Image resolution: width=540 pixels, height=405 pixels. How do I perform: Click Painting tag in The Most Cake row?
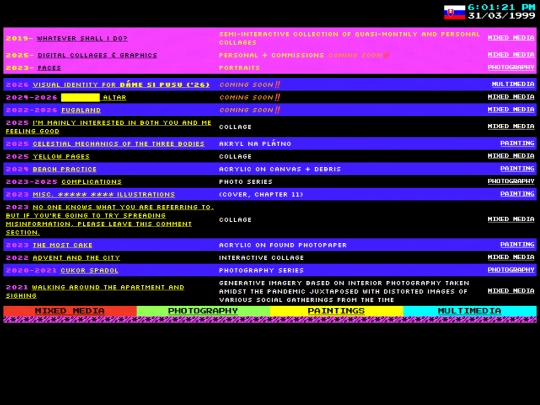pyautogui.click(x=517, y=245)
